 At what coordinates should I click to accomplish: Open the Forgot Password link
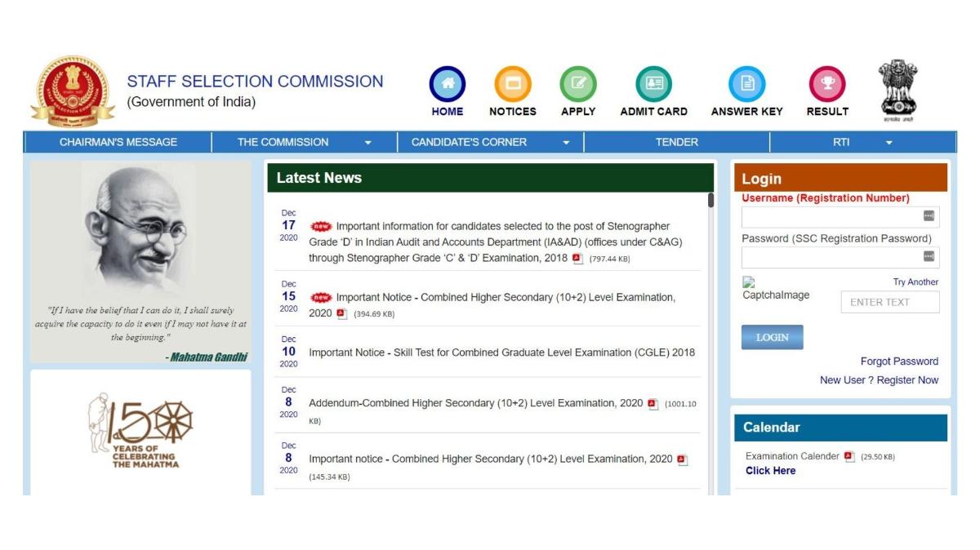pos(899,361)
